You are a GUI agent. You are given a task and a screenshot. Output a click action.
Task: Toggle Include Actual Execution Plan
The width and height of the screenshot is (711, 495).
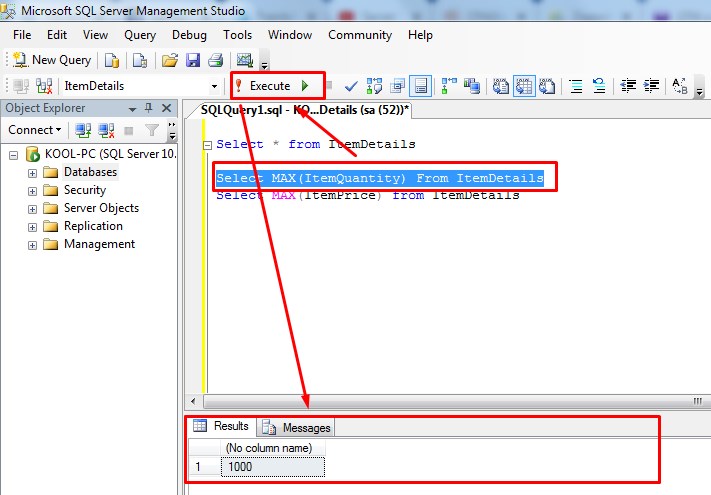[x=449, y=86]
